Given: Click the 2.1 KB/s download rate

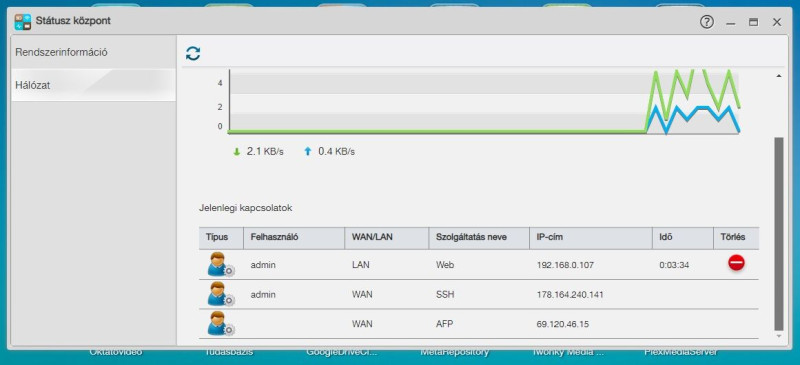Looking at the screenshot, I should (265, 152).
